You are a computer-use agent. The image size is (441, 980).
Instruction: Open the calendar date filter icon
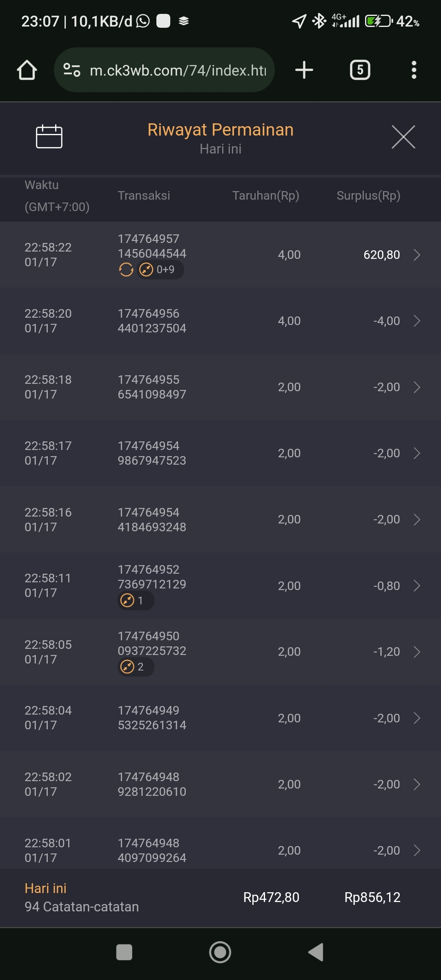[49, 136]
